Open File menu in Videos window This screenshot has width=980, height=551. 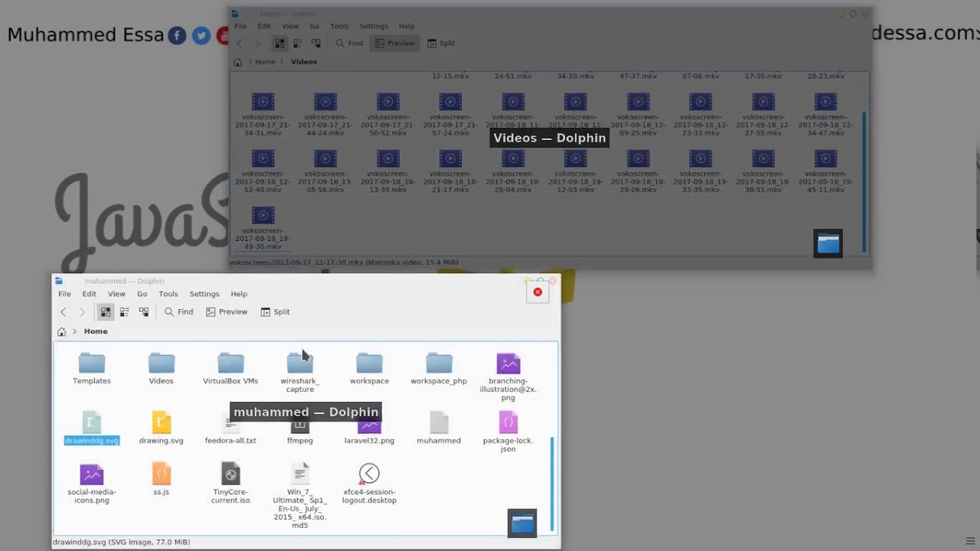tap(240, 26)
